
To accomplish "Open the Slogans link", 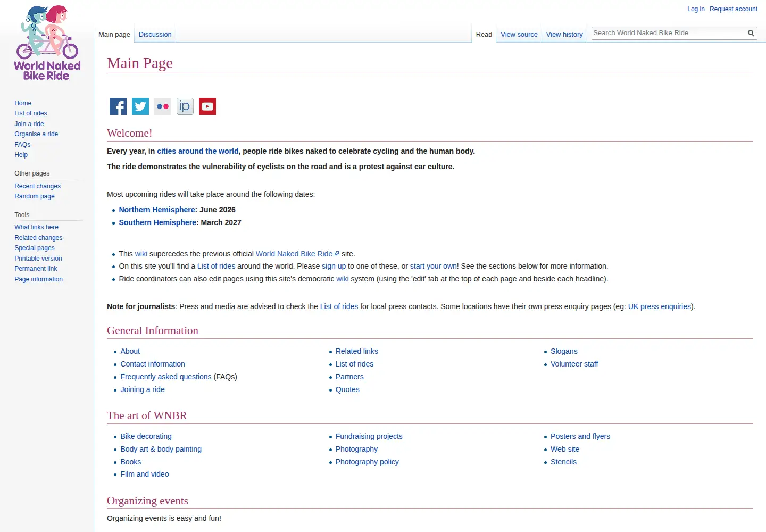I will click(x=564, y=351).
